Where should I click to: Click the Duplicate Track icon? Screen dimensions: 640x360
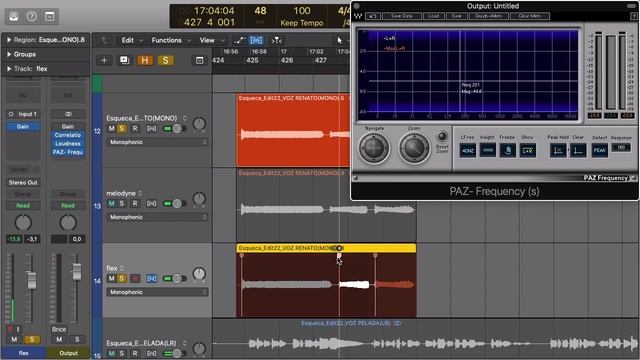(x=124, y=60)
